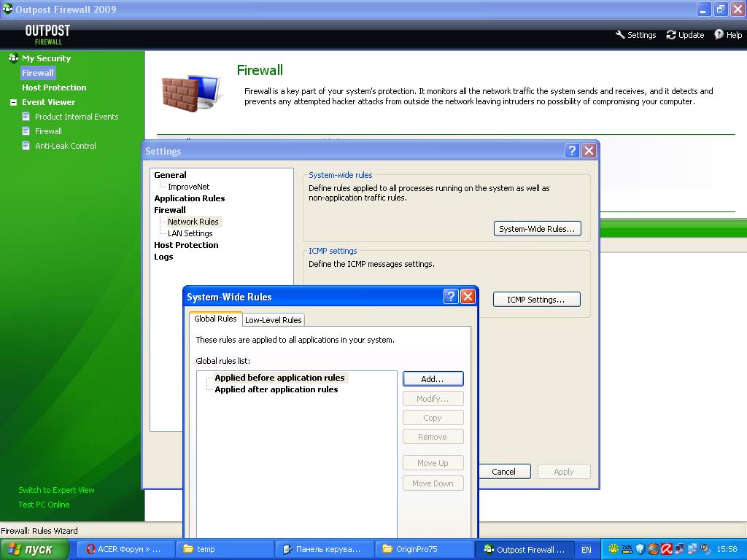Select Network Rules in Settings tree
Image resolution: width=747 pixels, height=560 pixels.
pos(193,222)
